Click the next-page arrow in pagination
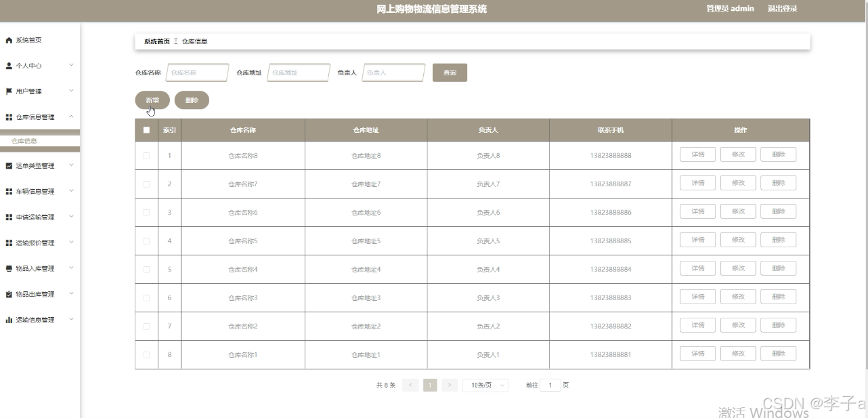 [x=449, y=385]
